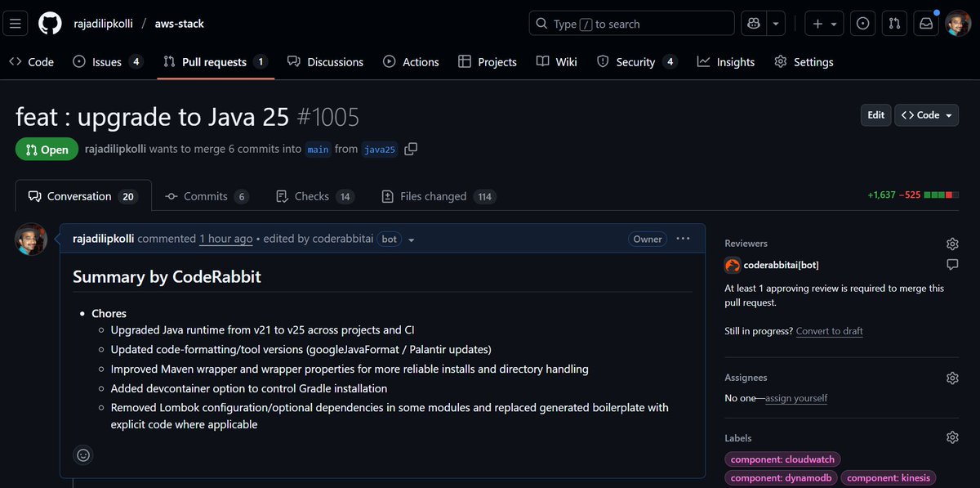Open user profile avatar menu

click(958, 24)
